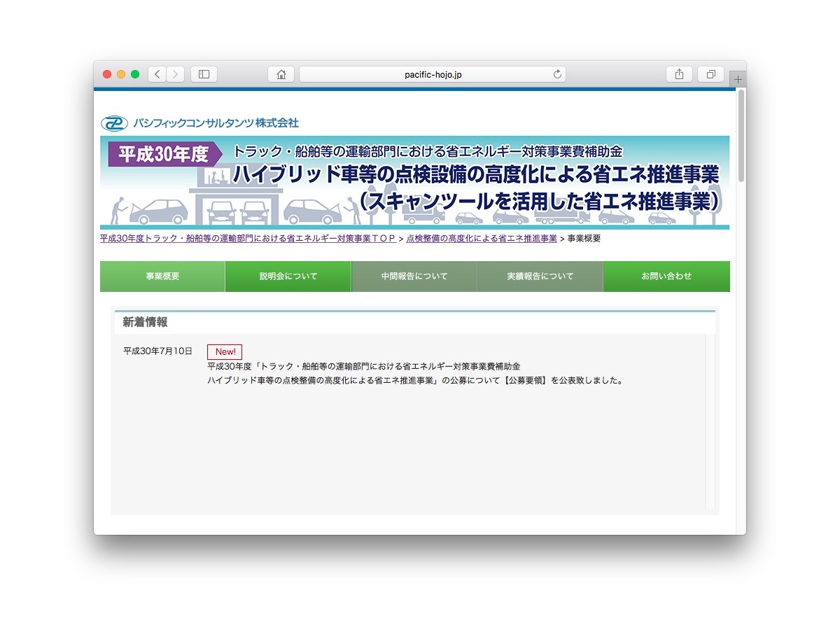
Task: Click the red New! badge
Action: [225, 352]
